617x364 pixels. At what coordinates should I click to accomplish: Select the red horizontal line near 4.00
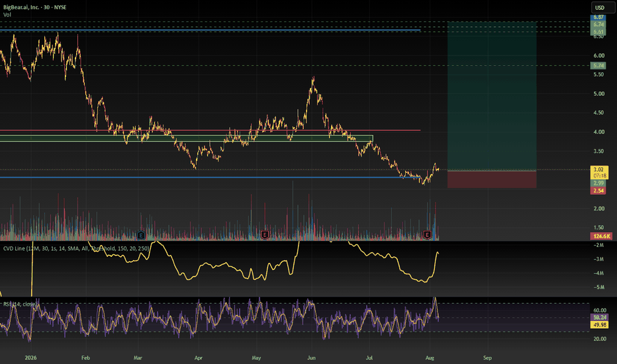[x=210, y=130]
